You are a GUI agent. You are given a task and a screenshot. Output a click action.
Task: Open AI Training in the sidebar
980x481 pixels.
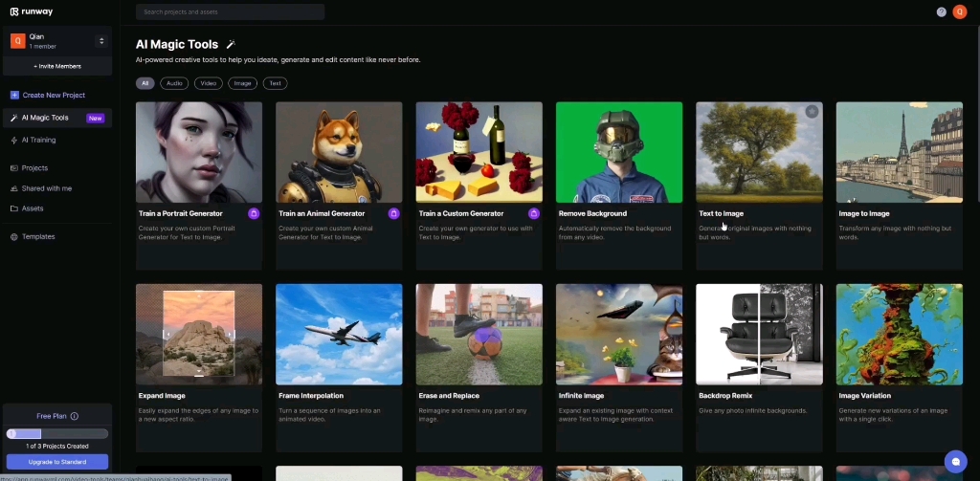pyautogui.click(x=38, y=140)
